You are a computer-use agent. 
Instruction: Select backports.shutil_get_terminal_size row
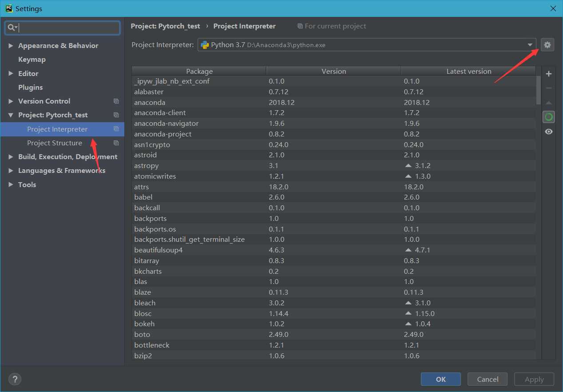[x=334, y=239]
